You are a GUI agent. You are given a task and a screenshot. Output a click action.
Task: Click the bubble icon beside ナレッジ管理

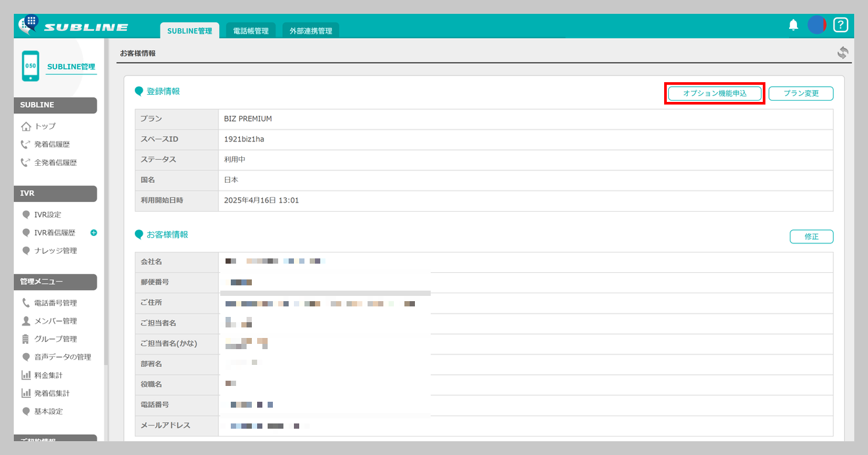click(x=26, y=251)
